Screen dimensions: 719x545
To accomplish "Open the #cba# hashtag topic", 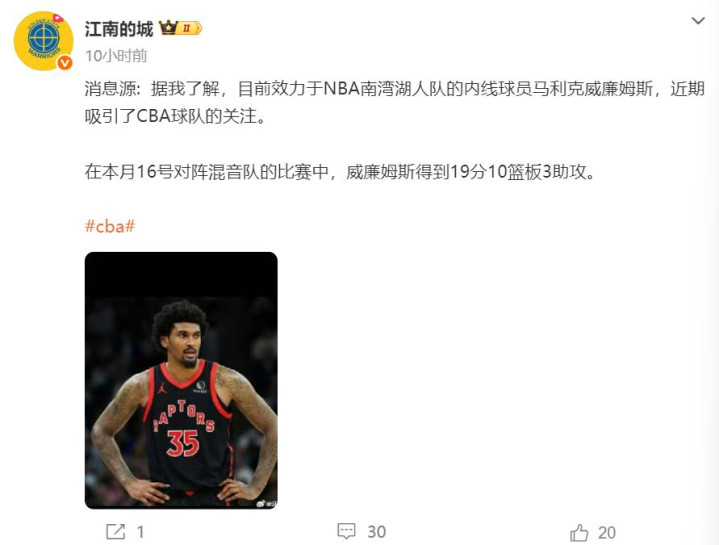I will coord(110,226).
